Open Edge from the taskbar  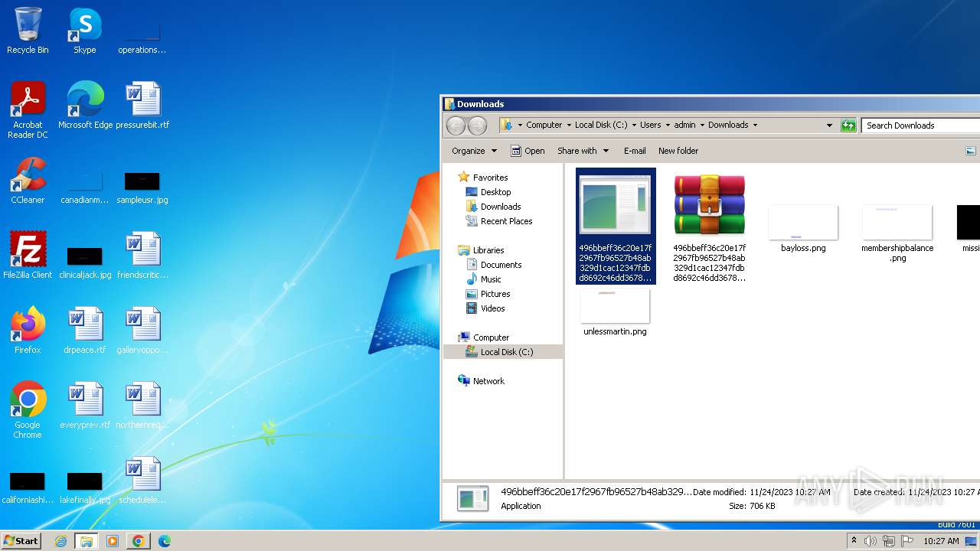tap(164, 541)
